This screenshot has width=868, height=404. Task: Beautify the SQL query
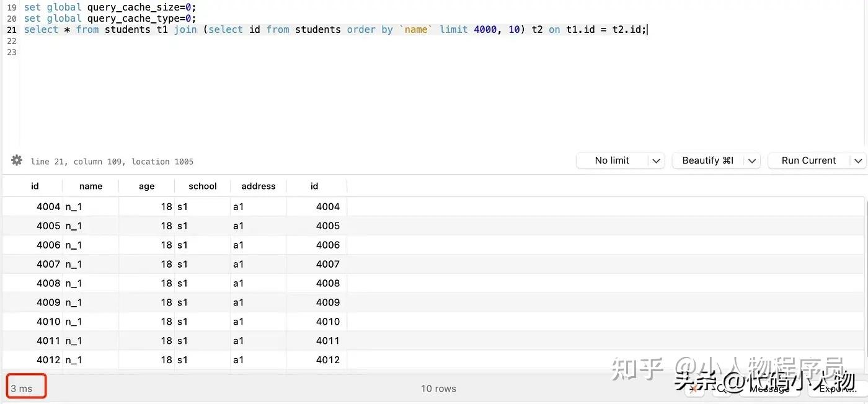click(x=707, y=160)
